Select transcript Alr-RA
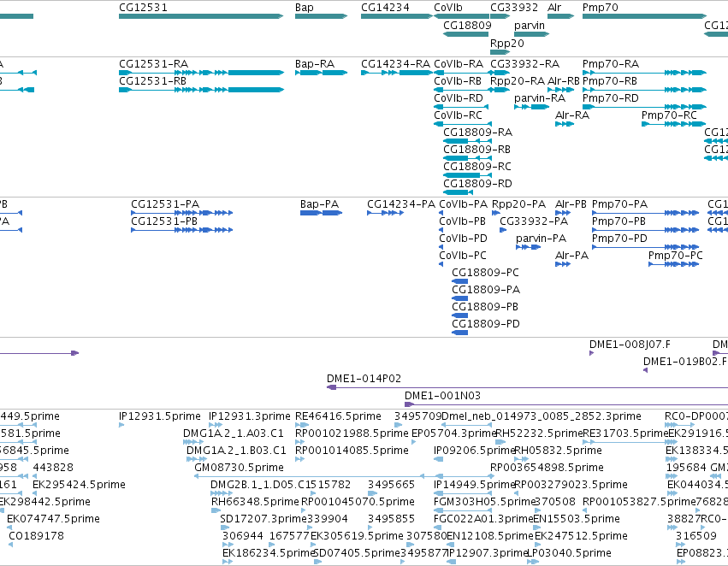728x566 pixels. point(572,115)
